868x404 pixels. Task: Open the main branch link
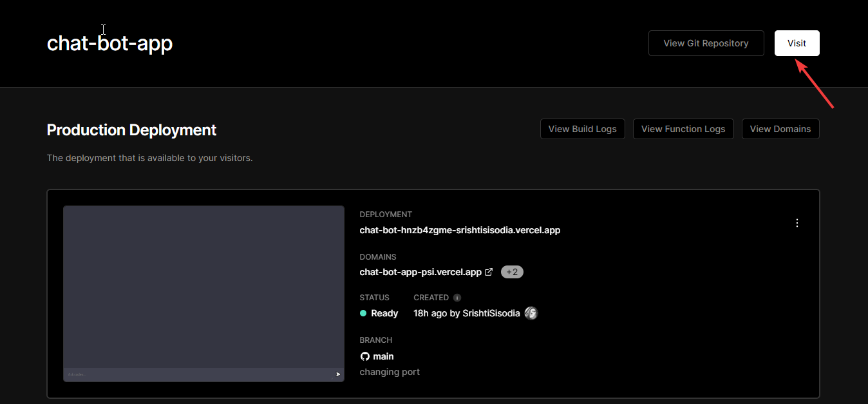click(x=383, y=356)
